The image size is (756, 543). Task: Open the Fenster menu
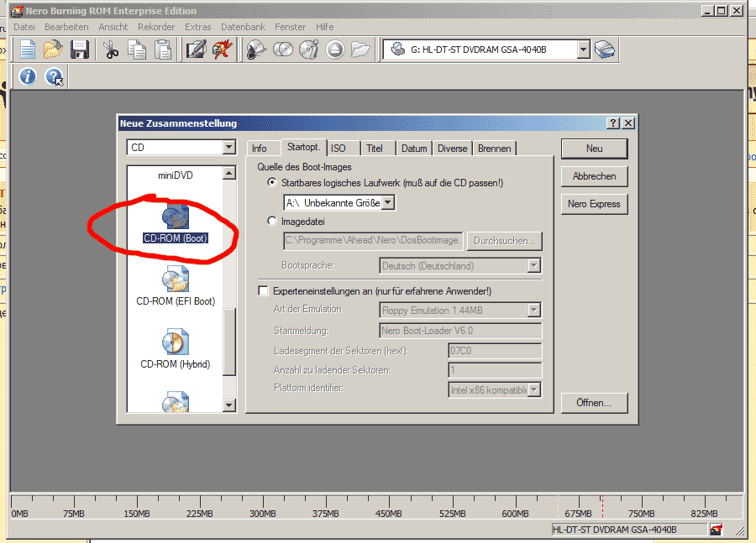291,27
